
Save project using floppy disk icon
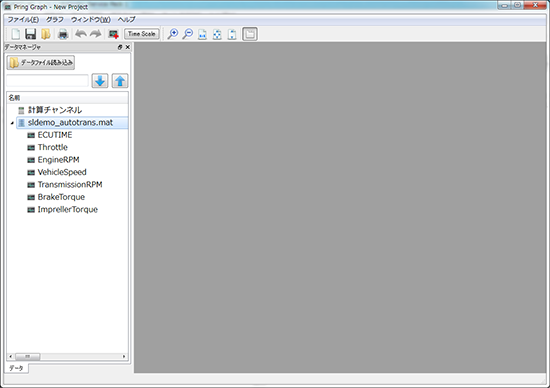click(31, 34)
